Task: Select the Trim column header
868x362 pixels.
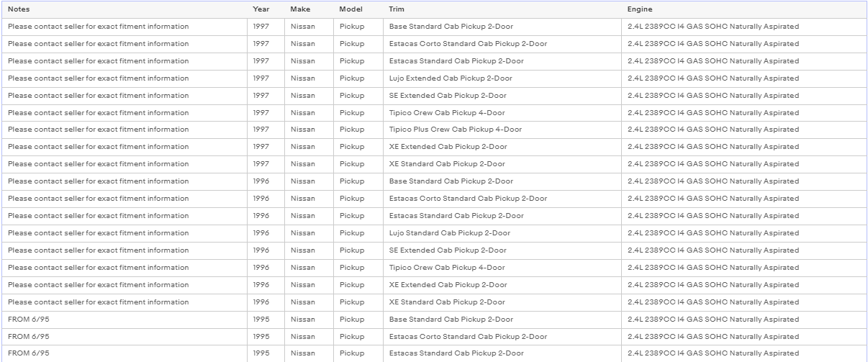Action: tap(502, 9)
